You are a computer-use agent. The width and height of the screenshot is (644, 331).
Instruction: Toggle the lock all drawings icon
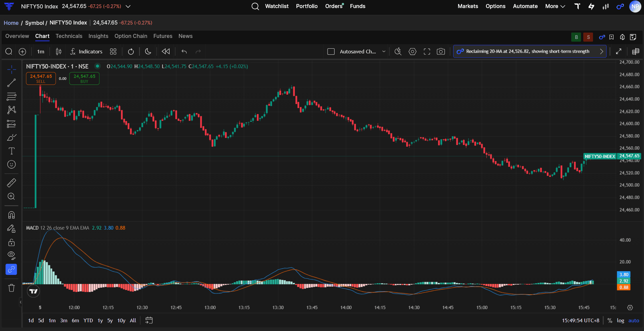point(11,242)
